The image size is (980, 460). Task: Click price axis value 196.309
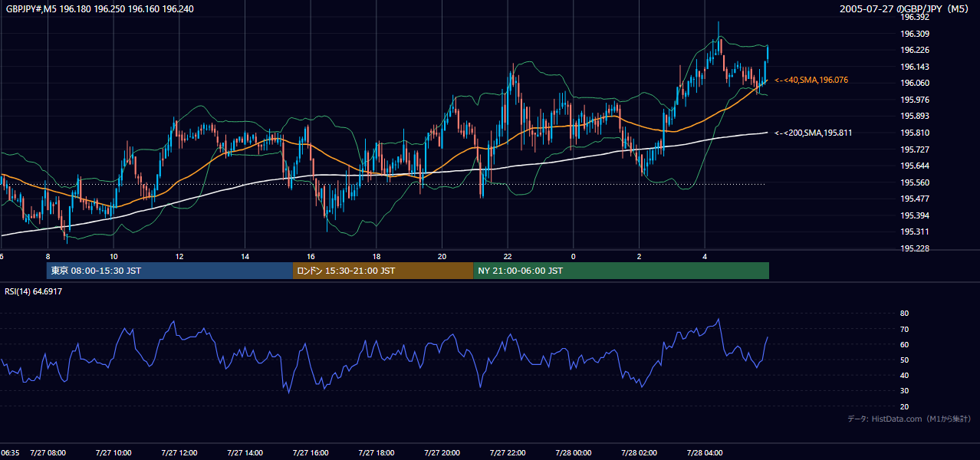914,34
